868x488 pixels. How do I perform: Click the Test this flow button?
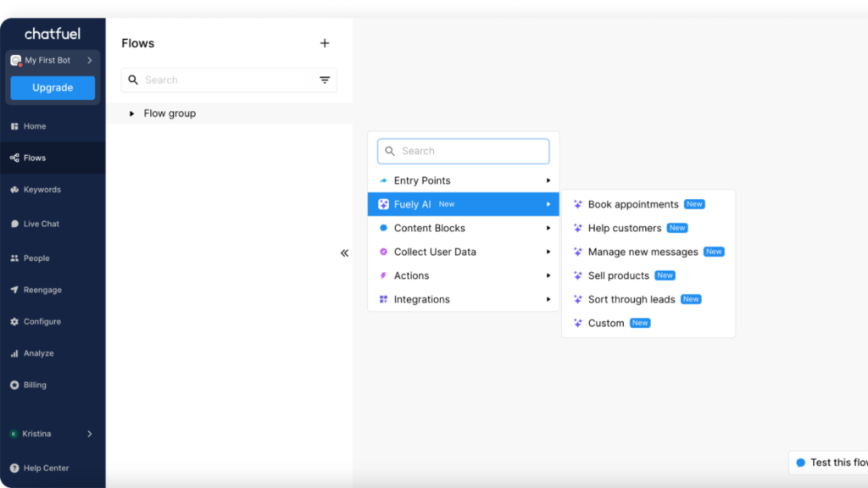point(829,463)
